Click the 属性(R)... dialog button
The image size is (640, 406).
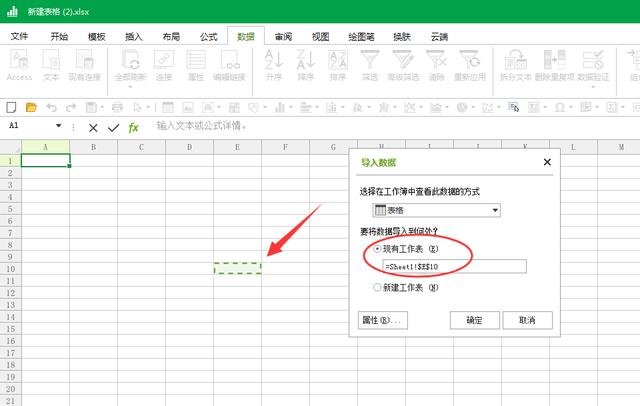pos(383,320)
